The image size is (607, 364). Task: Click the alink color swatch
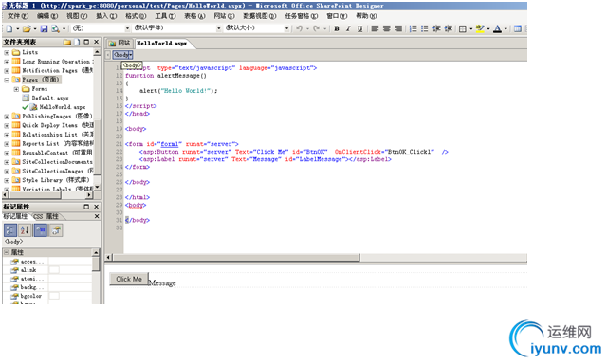54,270
